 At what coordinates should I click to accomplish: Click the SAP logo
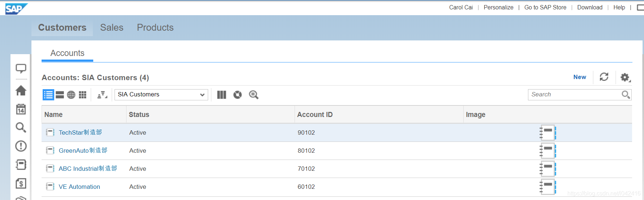pos(16,9)
